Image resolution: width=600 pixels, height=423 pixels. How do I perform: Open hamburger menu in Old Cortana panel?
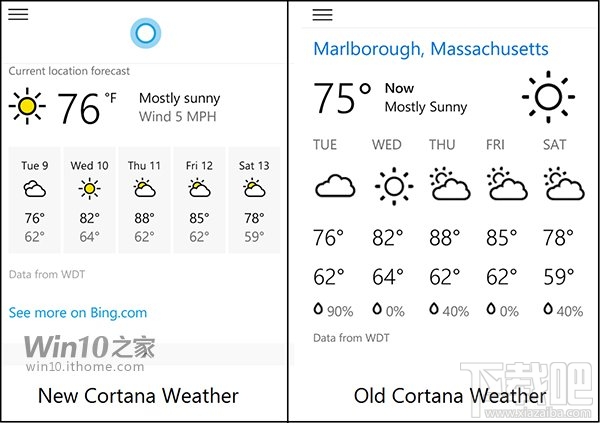322,15
